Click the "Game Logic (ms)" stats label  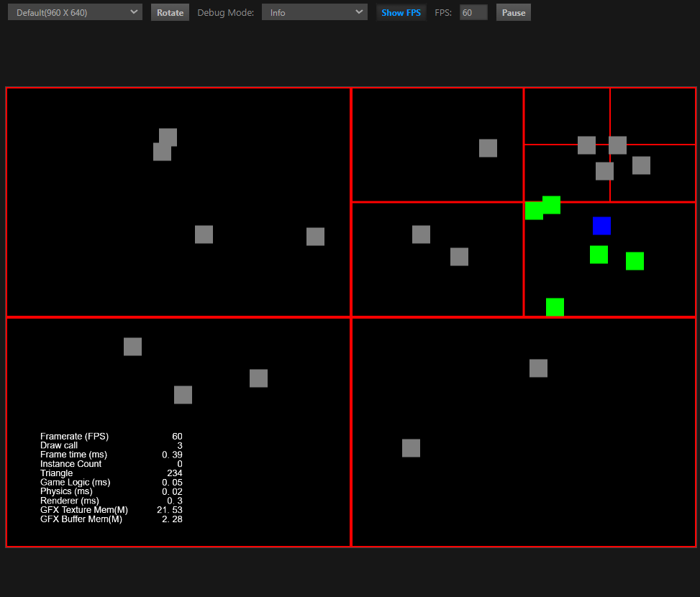(x=75, y=483)
